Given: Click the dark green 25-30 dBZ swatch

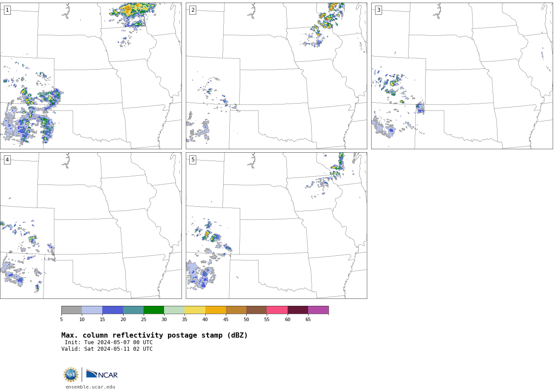Looking at the screenshot, I should [x=154, y=310].
